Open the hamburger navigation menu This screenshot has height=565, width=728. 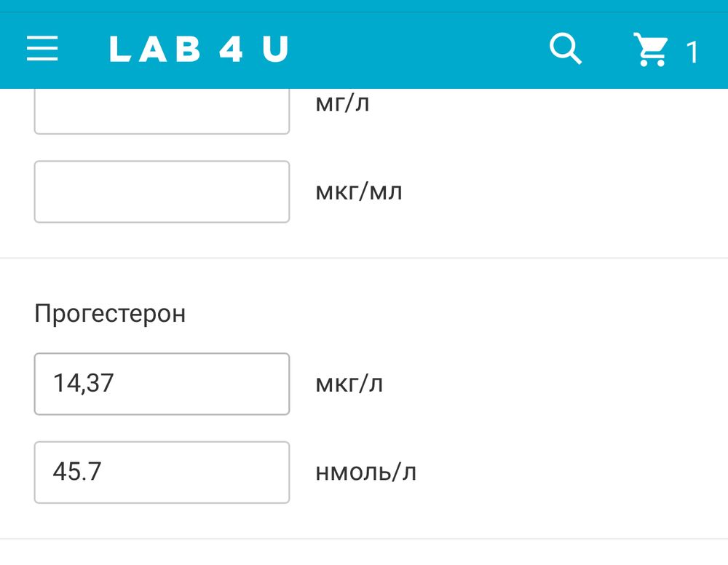(42, 50)
